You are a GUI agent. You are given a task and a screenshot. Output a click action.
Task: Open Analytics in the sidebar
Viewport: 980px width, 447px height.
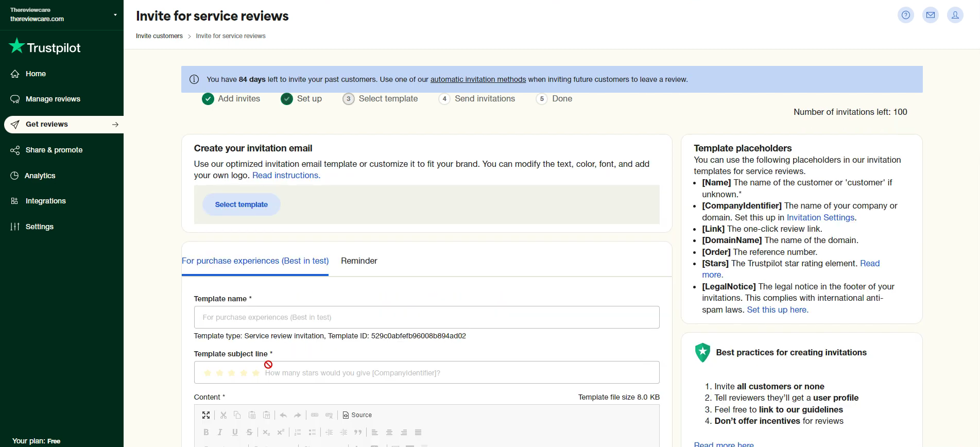(40, 176)
